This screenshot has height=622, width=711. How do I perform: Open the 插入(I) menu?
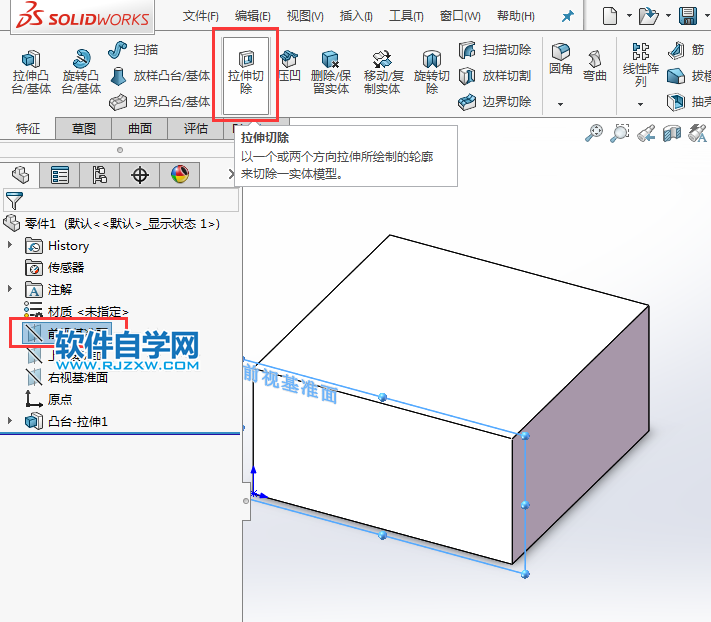click(356, 16)
